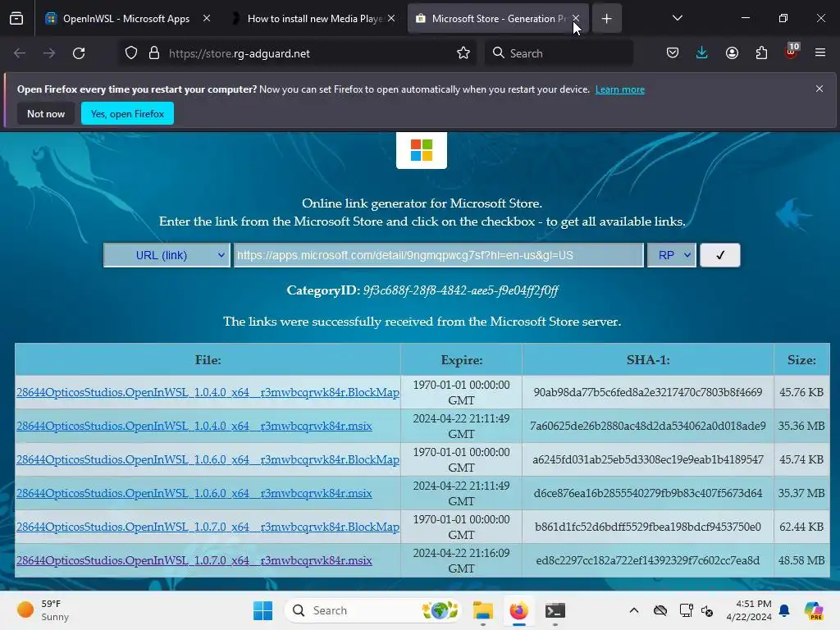Dismiss the Firefox startup notification bar
This screenshot has height=630, width=840.
819,89
